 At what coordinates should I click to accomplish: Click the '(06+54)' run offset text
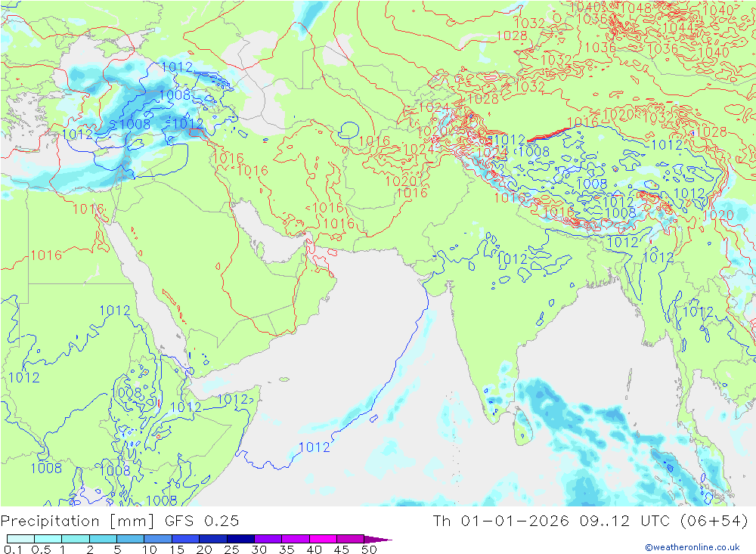point(714,521)
